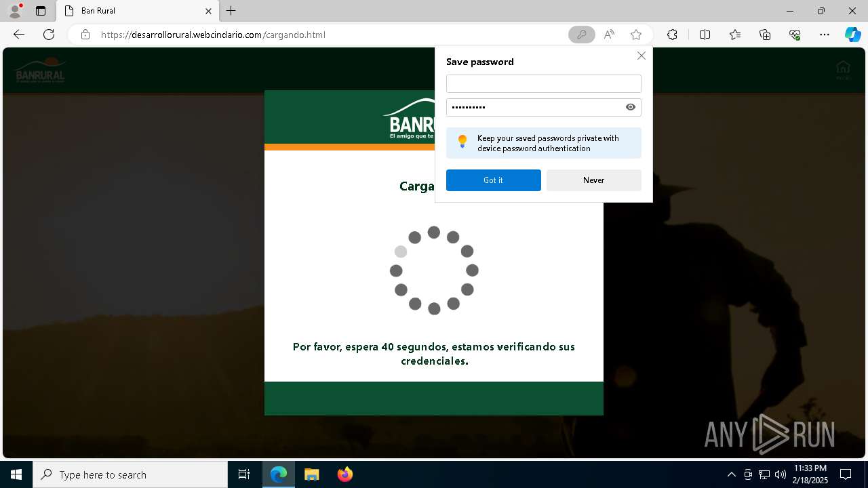Show hidden system tray icons
The height and width of the screenshot is (488, 868).
pyautogui.click(x=731, y=474)
